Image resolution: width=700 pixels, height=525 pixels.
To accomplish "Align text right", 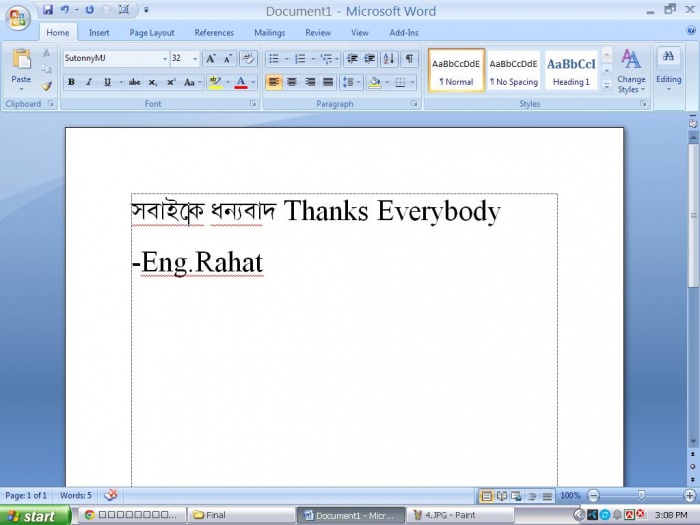I will (x=310, y=82).
